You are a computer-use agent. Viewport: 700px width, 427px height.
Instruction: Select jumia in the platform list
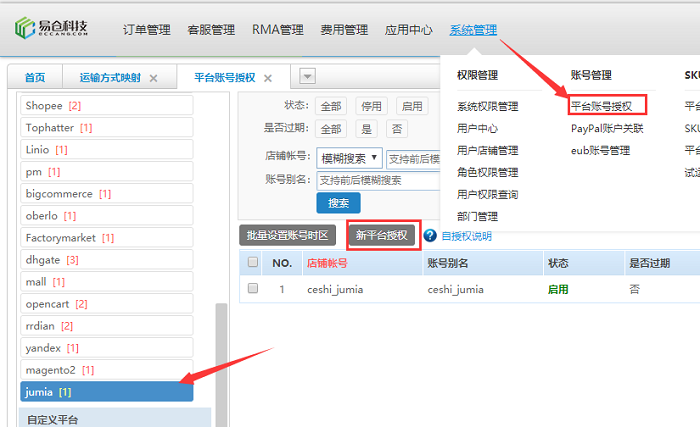point(106,391)
